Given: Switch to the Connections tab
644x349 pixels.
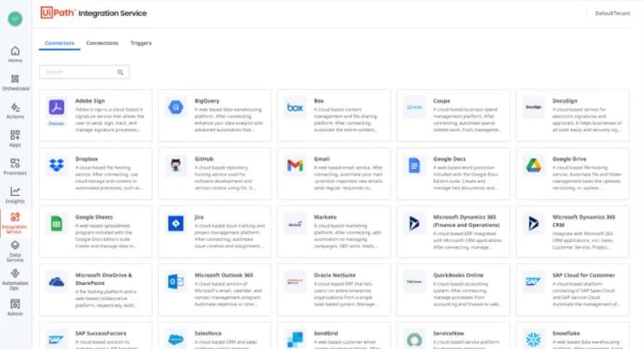Looking at the screenshot, I should coord(102,43).
